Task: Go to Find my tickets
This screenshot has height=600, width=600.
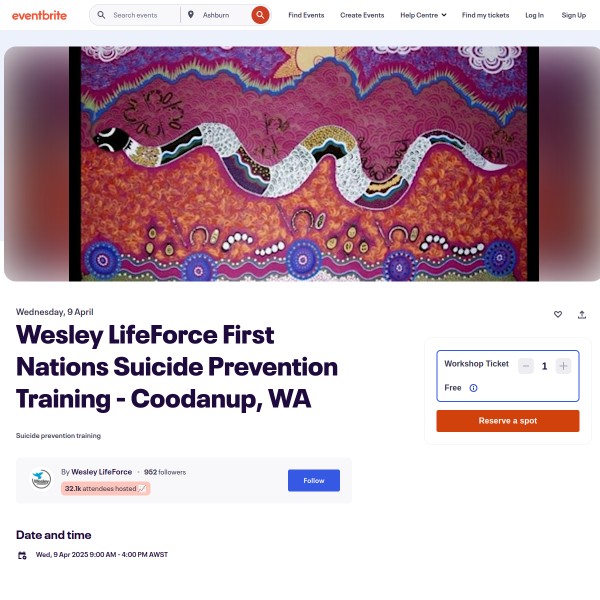Action: [x=485, y=15]
